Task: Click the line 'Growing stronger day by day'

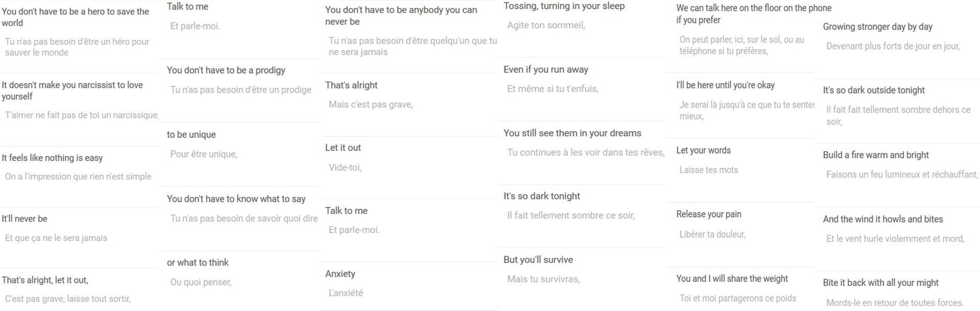Action: [x=877, y=27]
